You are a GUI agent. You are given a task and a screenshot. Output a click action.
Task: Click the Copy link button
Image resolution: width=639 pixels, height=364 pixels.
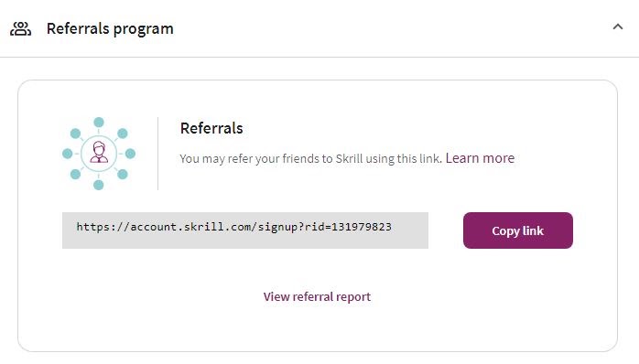pos(518,230)
